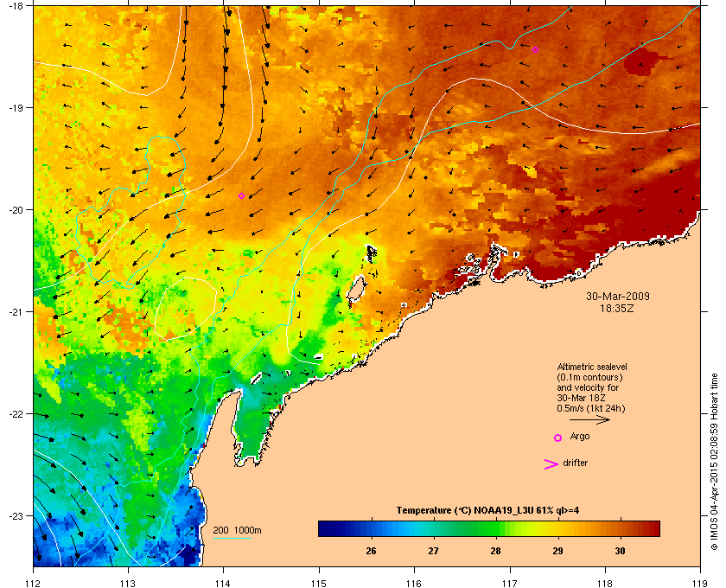Click the 'Temperature (°C) NOAA19_L3U 61% ql>=4' colorbar title
This screenshot has height=588, width=726.
pyautogui.click(x=487, y=511)
